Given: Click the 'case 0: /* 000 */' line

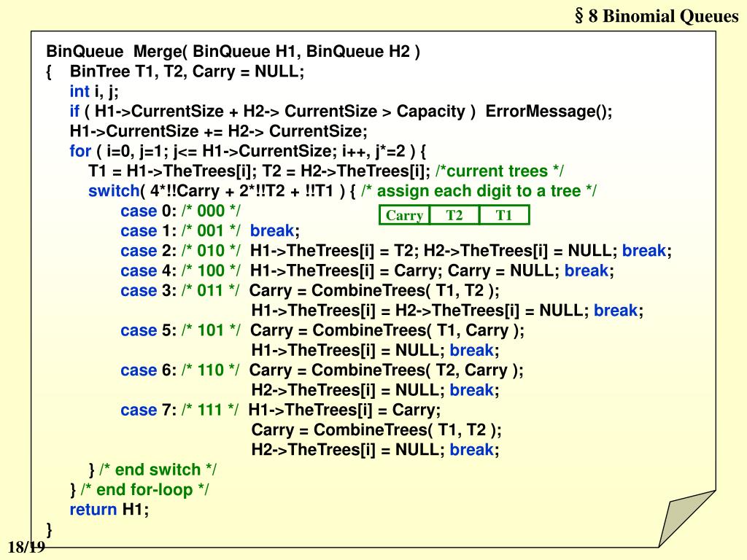Looking at the screenshot, I should click(x=181, y=211).
